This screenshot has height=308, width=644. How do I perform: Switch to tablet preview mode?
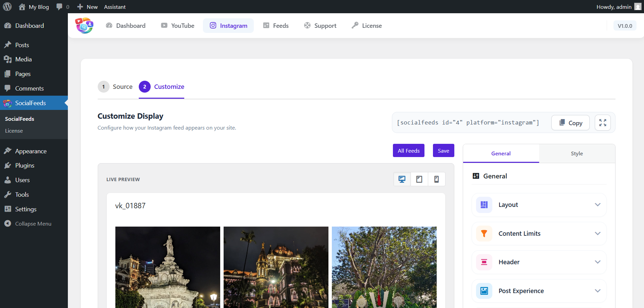pyautogui.click(x=419, y=179)
